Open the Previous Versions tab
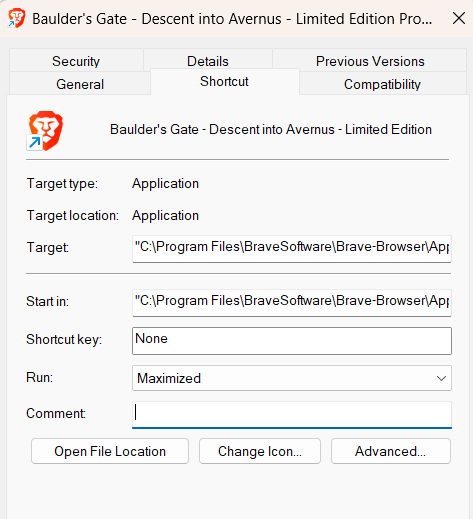Image resolution: width=473 pixels, height=519 pixels. [370, 61]
